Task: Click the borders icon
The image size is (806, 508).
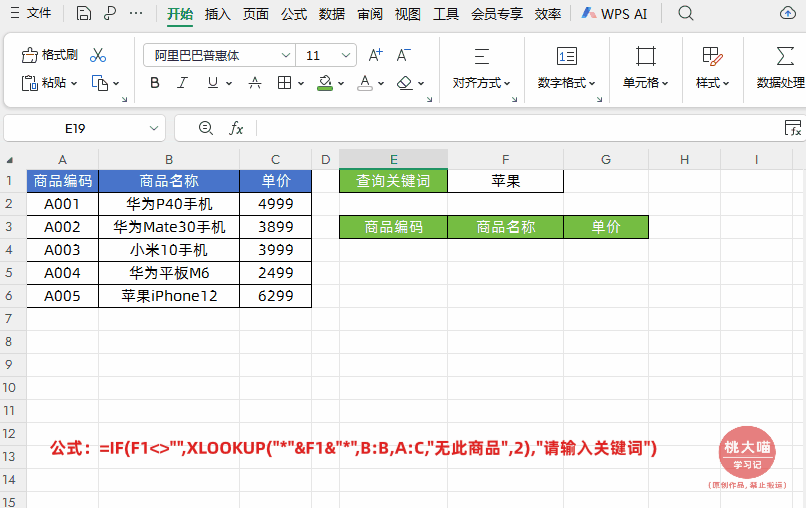Action: tap(284, 83)
